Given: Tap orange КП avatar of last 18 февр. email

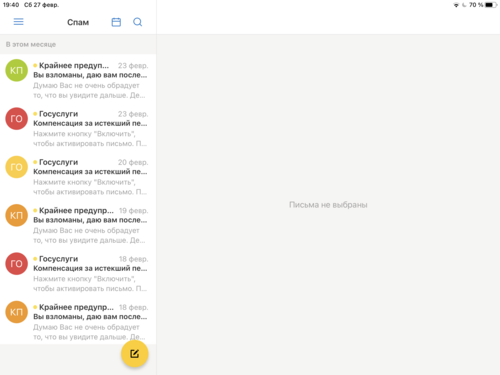Looking at the screenshot, I should [16, 312].
